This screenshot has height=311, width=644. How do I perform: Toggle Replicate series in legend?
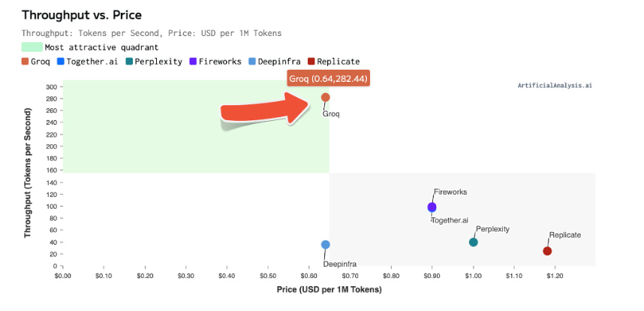(x=333, y=62)
